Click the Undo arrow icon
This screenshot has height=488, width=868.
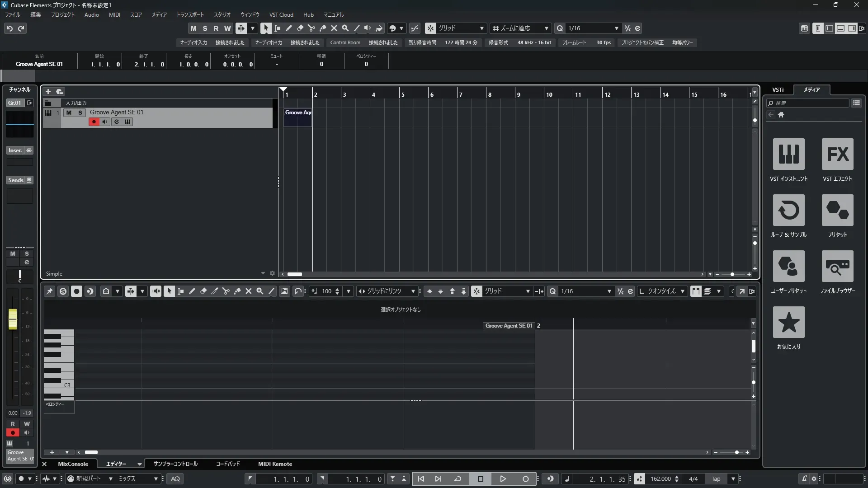(x=9, y=28)
